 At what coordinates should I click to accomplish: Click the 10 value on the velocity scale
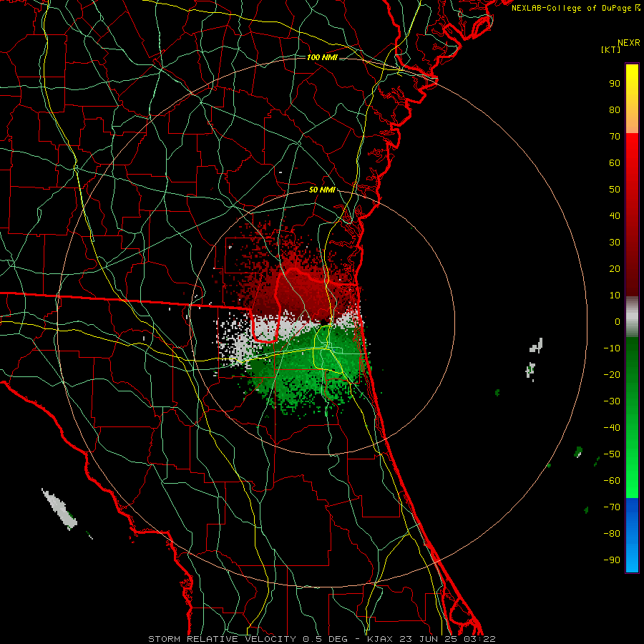click(x=615, y=296)
